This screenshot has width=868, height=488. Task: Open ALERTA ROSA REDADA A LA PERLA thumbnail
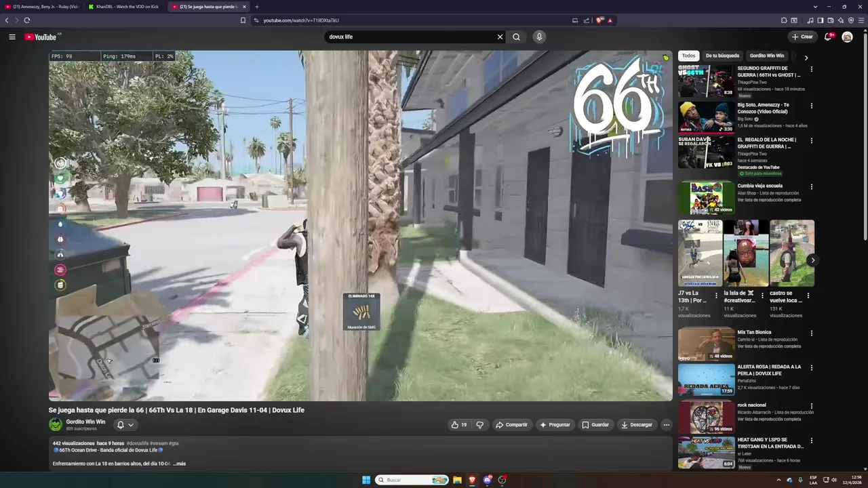tap(706, 380)
